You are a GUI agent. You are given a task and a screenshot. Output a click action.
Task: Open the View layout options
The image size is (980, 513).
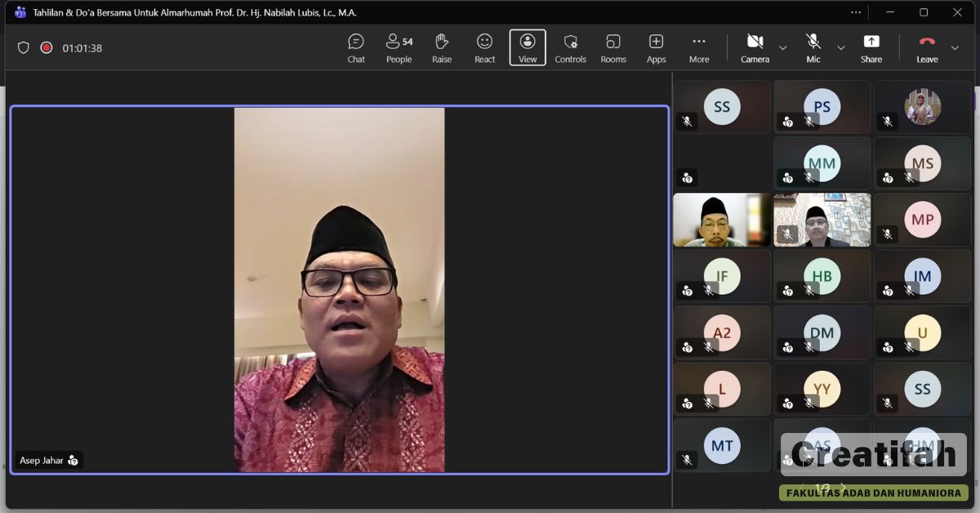pos(528,47)
